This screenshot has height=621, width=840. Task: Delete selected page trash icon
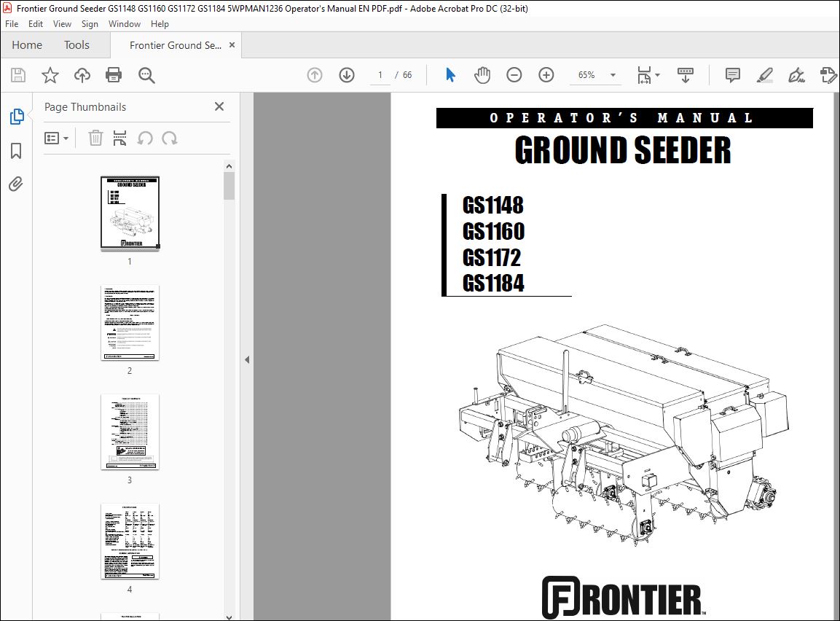tap(95, 138)
